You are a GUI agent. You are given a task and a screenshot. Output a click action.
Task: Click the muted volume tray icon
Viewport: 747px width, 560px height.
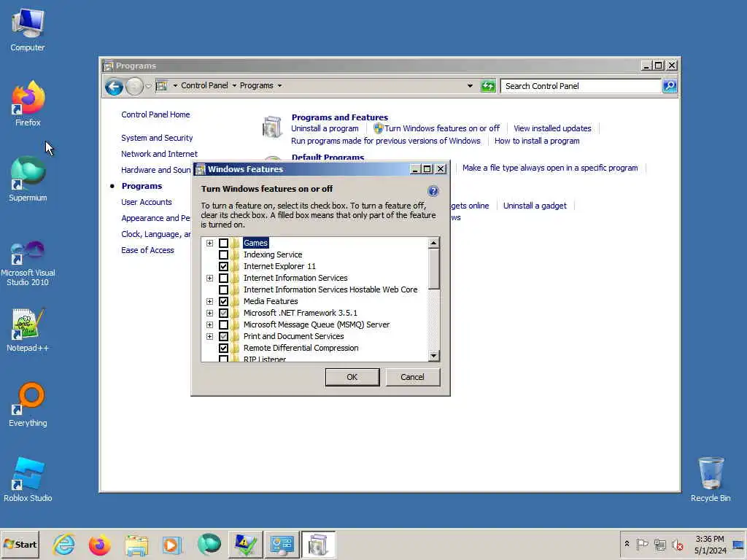coord(677,544)
